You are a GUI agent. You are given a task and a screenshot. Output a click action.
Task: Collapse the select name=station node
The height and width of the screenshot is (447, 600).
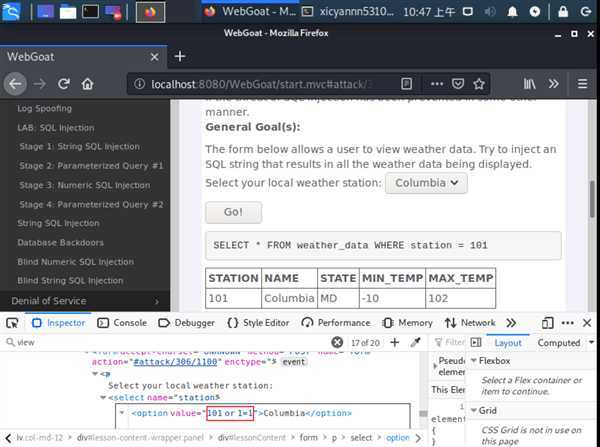tap(103, 398)
